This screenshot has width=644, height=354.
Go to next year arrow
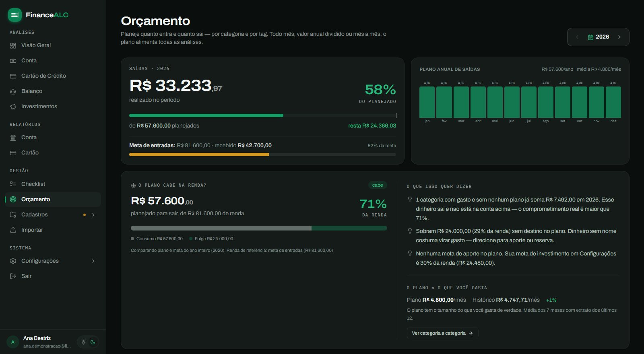tap(619, 37)
